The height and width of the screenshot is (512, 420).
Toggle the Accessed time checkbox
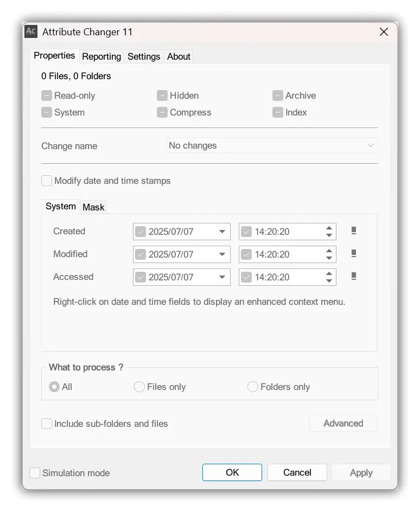pyautogui.click(x=246, y=277)
